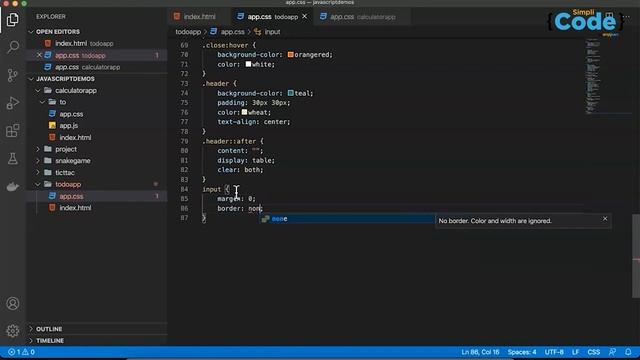Select the app.css todoapp tab
640x360 pixels.
click(x=273, y=17)
